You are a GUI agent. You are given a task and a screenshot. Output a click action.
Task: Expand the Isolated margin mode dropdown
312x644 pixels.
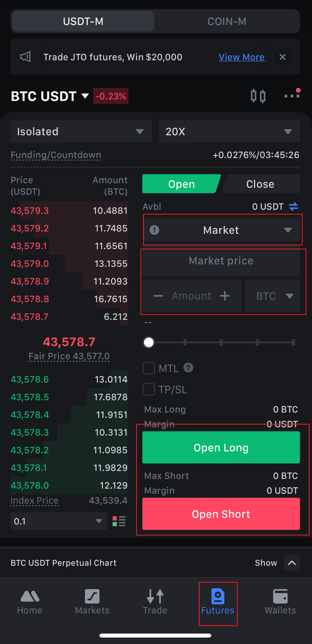tap(81, 132)
